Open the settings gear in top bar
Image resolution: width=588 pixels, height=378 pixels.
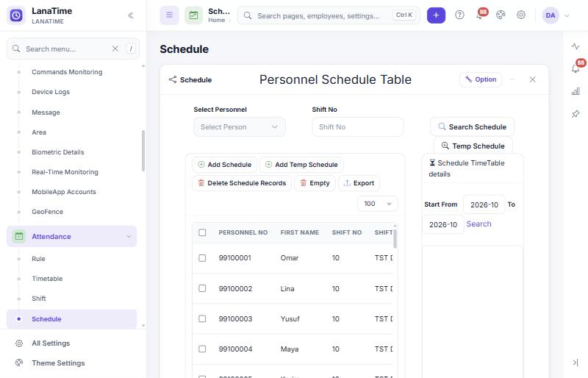tap(521, 15)
